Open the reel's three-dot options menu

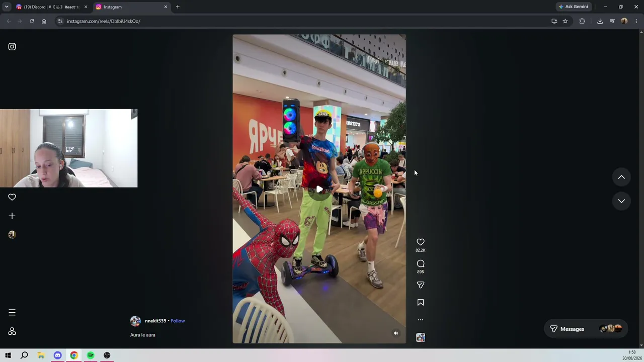pyautogui.click(x=421, y=320)
